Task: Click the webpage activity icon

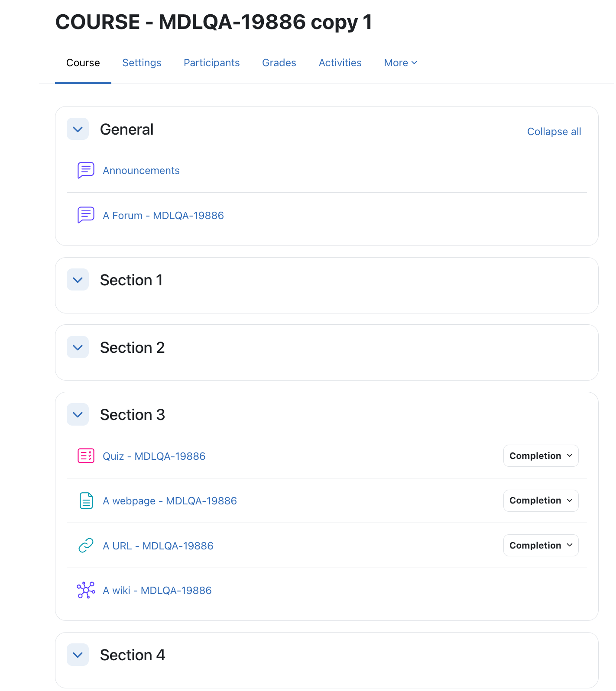Action: (86, 500)
